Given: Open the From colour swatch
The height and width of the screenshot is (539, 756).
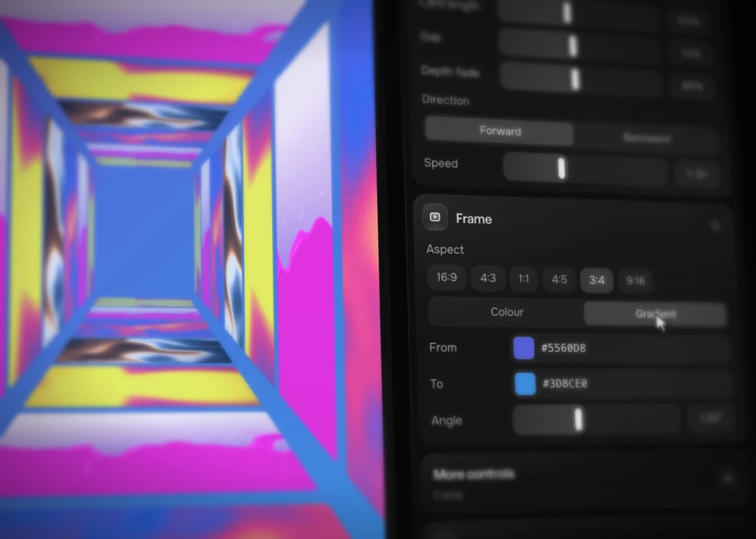Looking at the screenshot, I should [x=524, y=348].
